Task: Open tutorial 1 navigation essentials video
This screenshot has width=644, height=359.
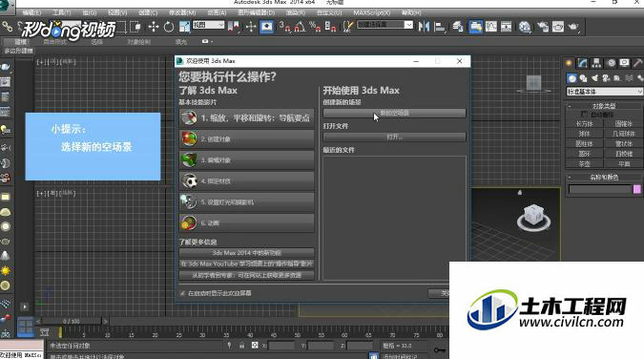Action: pyautogui.click(x=246, y=118)
